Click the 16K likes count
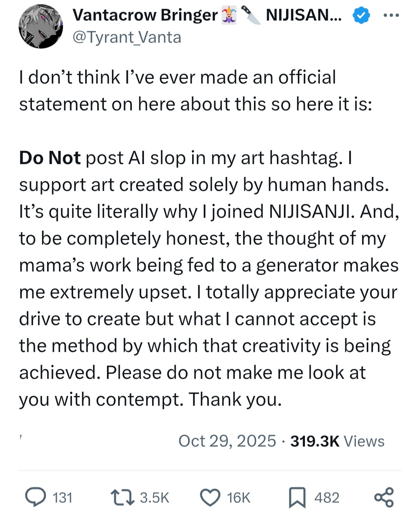 coord(238,498)
